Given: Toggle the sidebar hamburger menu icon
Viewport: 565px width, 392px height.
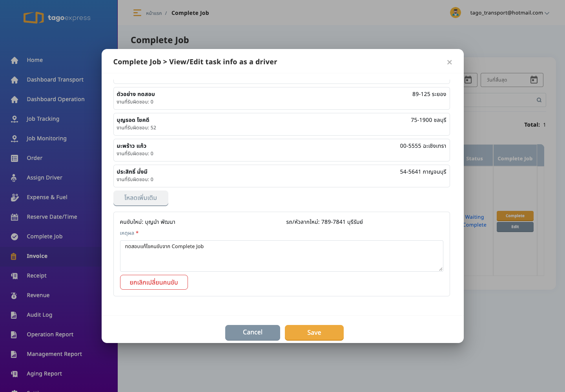Looking at the screenshot, I should tap(137, 13).
